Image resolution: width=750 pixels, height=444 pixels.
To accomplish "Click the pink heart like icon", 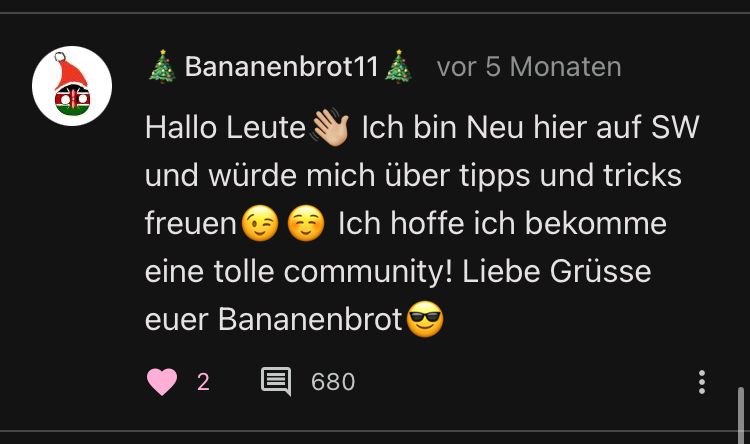I will pyautogui.click(x=162, y=382).
